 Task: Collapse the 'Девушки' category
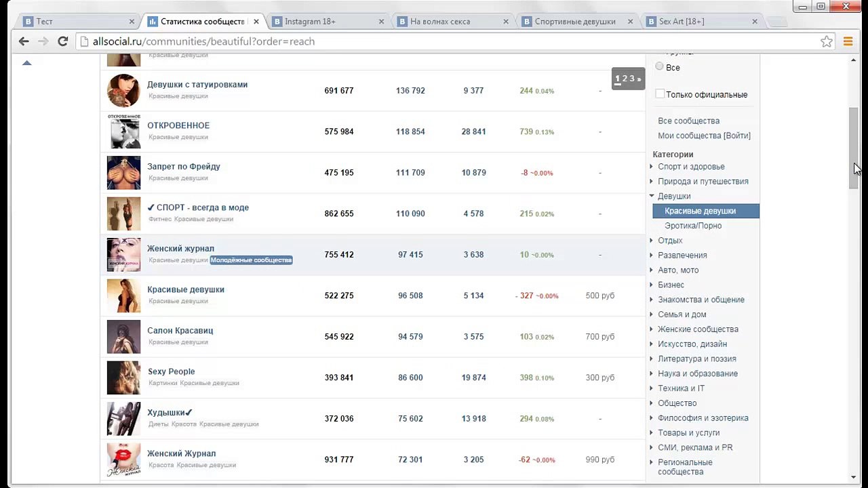point(674,196)
